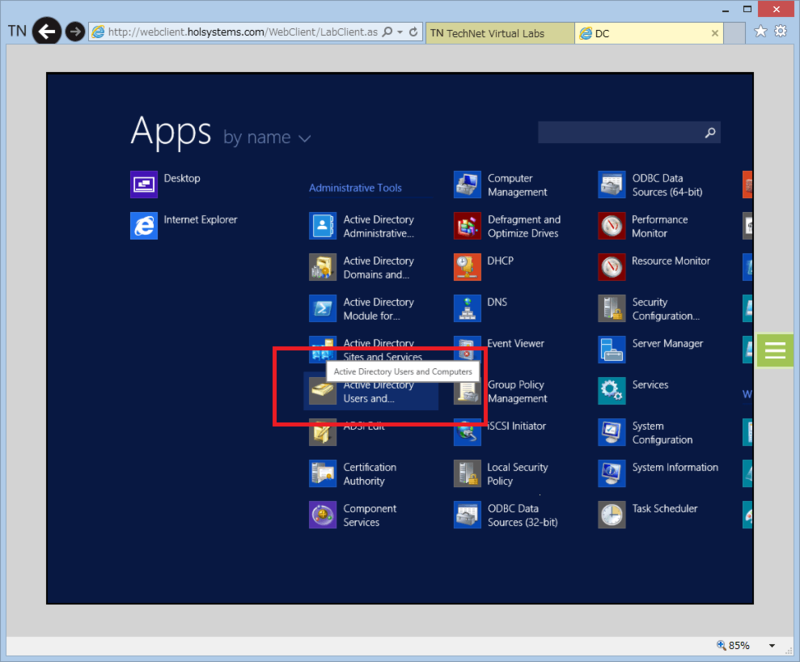Open the Favorites star button
Image resolution: width=800 pixels, height=662 pixels.
coord(760,31)
